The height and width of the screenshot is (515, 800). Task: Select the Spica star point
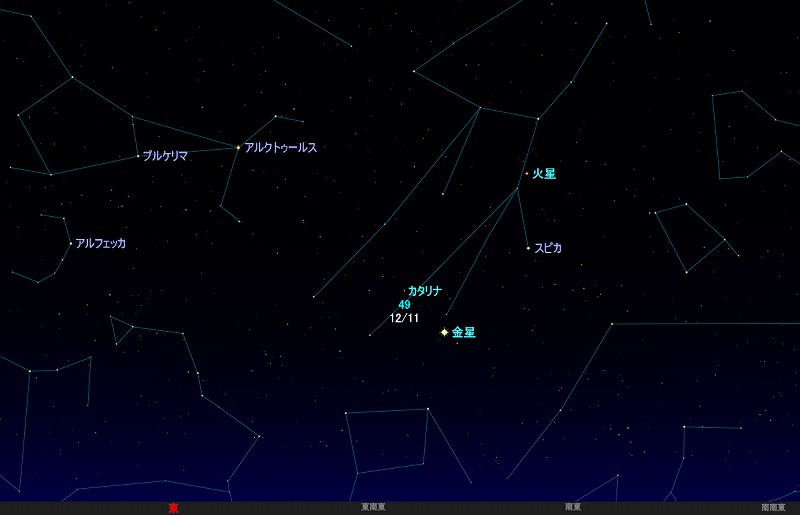tap(529, 248)
